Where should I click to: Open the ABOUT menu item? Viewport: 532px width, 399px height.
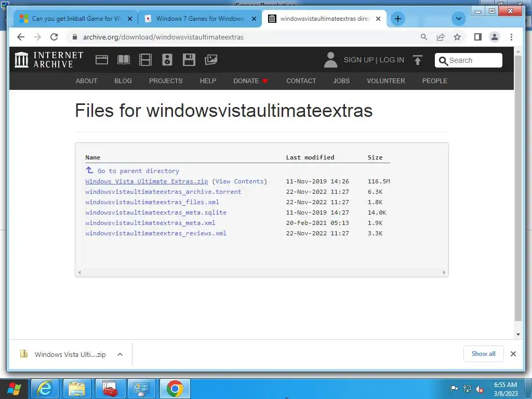87,81
